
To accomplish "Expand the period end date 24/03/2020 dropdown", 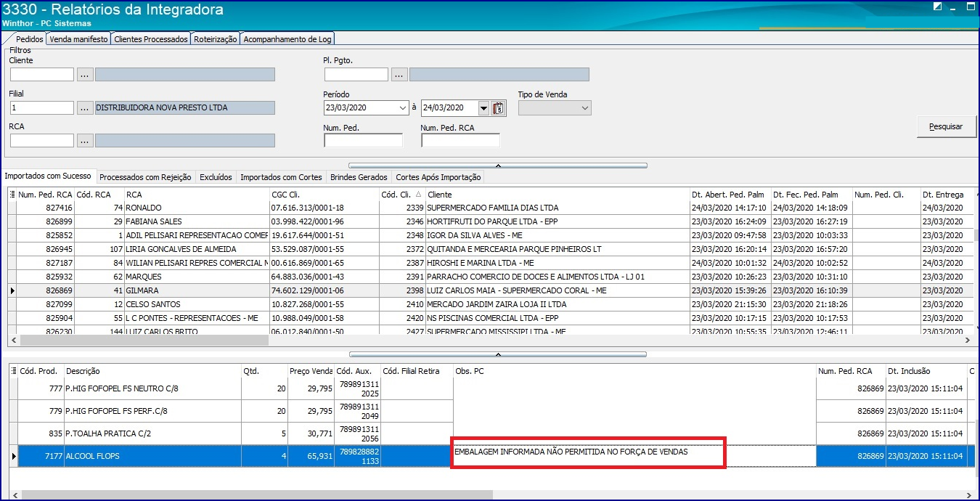I will 483,108.
